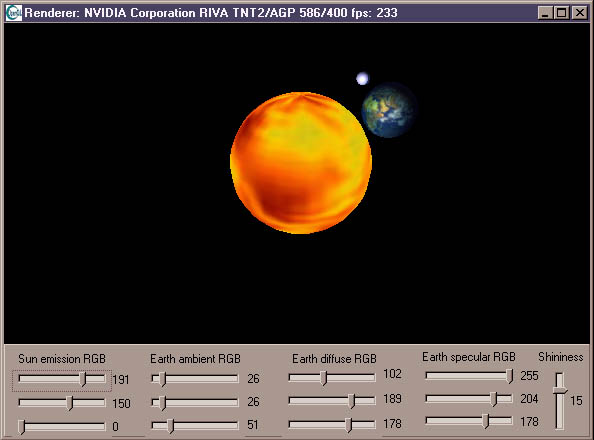The height and width of the screenshot is (440, 594).
Task: Click the Sun emission red slider thumb
Action: coord(84,379)
